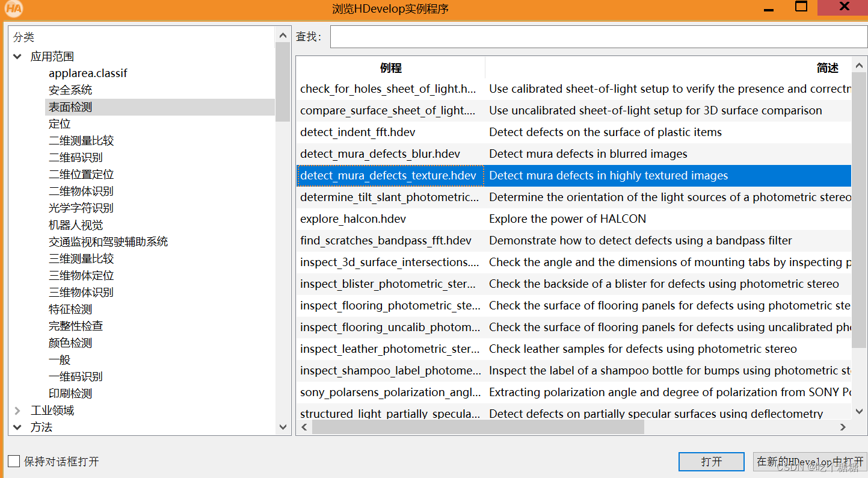Screen dimensions: 868x478
Task: Focus the 查找 search input field
Action: coord(599,37)
